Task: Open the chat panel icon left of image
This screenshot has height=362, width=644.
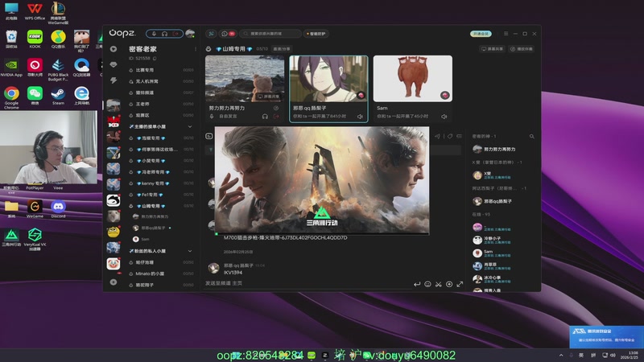Action: pos(209,136)
